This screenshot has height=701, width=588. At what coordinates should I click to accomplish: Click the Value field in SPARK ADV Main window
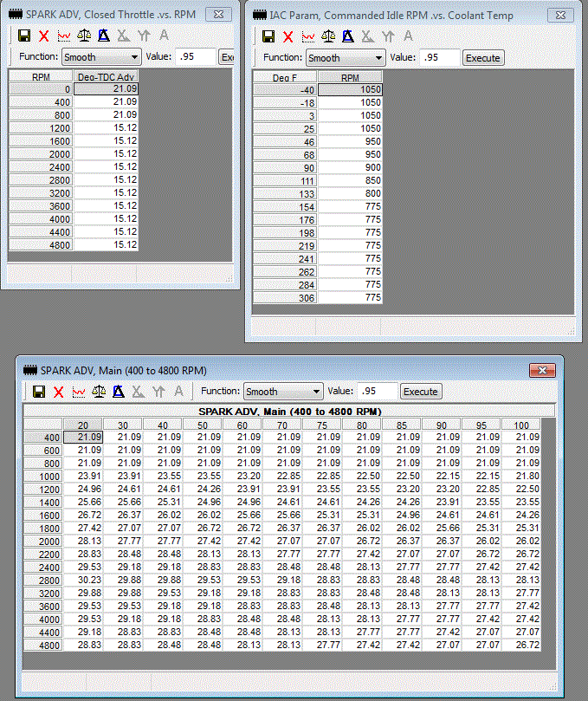377,392
